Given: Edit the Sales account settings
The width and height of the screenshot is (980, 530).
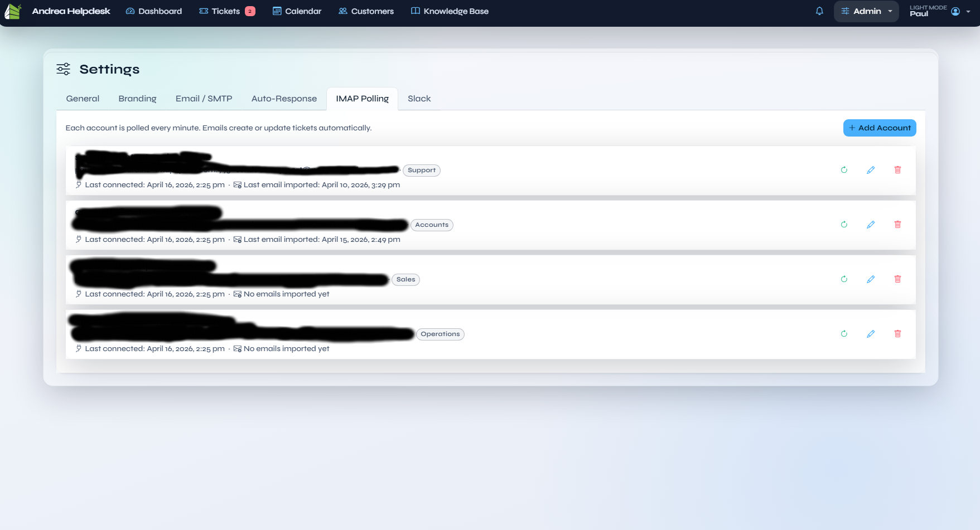Looking at the screenshot, I should [871, 279].
